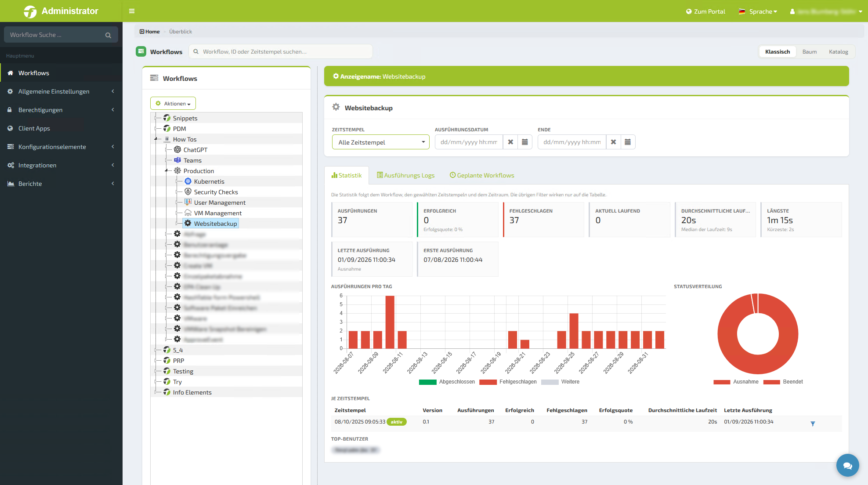Clear the Ausführungsdatum field with X icon
This screenshot has width=868, height=485.
510,142
